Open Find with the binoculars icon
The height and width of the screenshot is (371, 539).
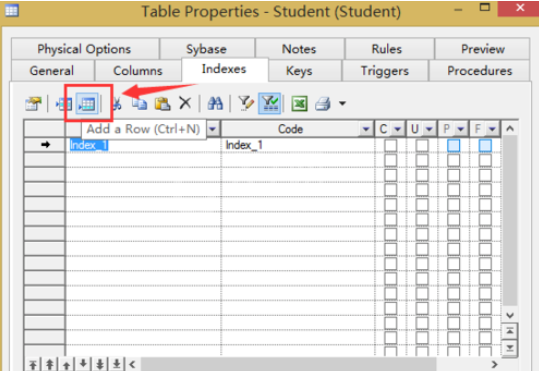pyautogui.click(x=215, y=103)
